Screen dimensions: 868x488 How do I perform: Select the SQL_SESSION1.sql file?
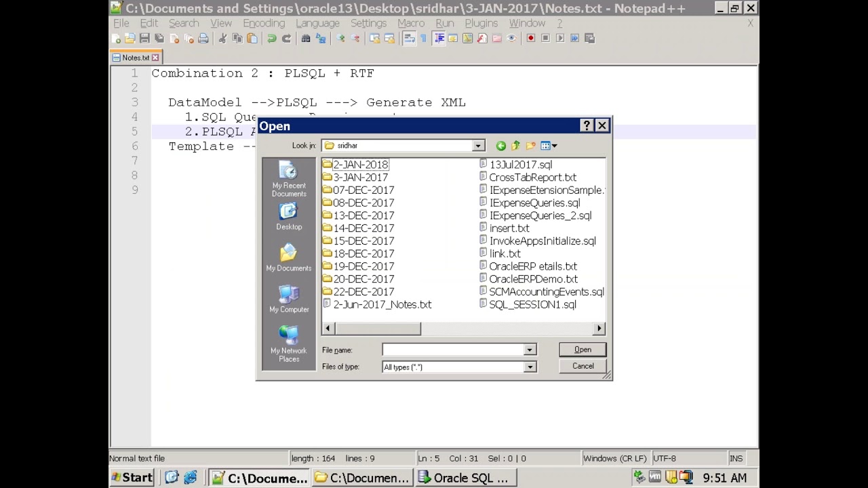[x=528, y=305]
